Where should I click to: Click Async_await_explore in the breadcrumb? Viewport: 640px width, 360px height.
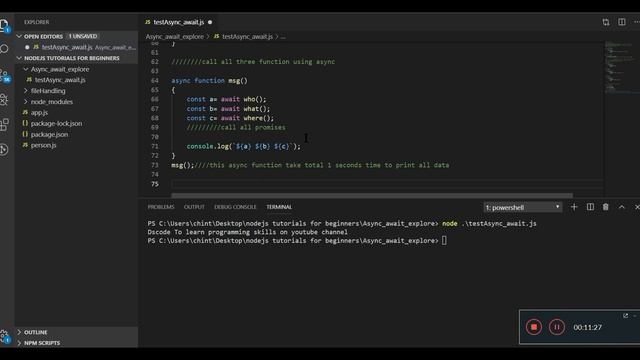[x=175, y=36]
